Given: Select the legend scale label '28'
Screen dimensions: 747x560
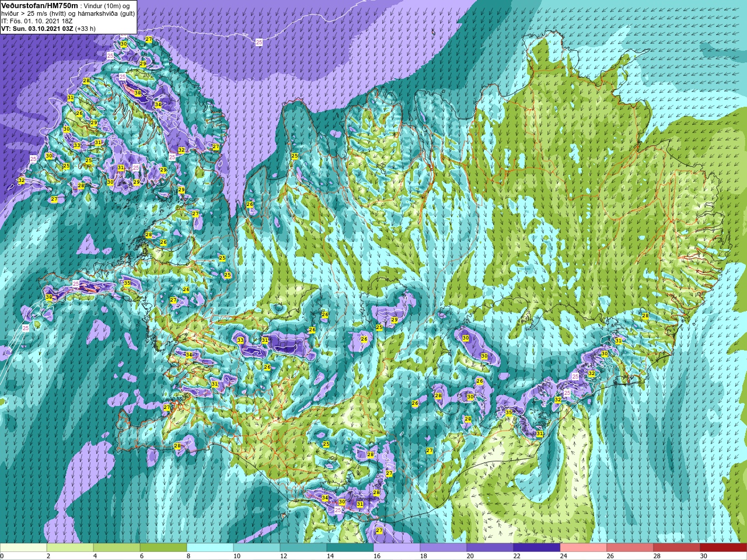Looking at the screenshot, I should click(x=657, y=556).
